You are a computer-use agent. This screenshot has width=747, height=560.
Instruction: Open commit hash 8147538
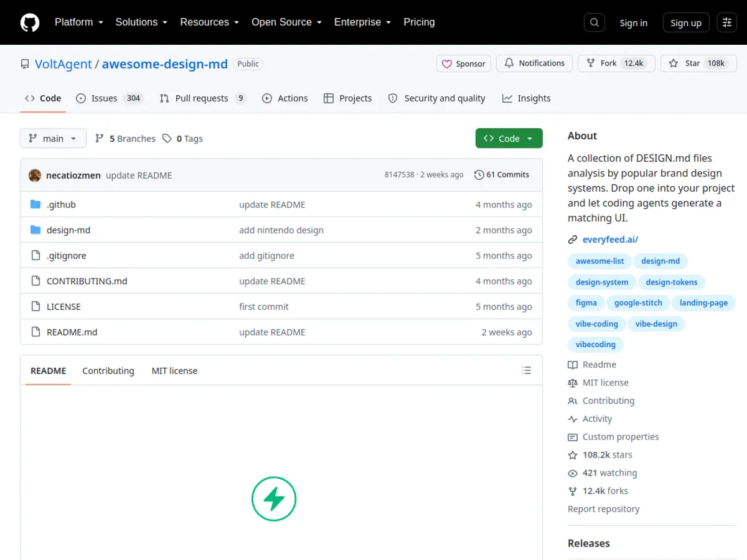point(399,175)
